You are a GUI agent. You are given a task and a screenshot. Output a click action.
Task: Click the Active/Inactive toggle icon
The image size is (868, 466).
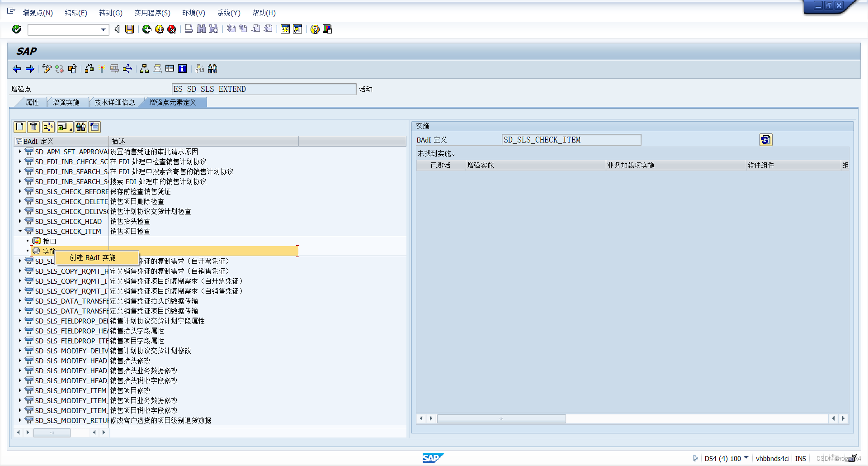click(59, 69)
